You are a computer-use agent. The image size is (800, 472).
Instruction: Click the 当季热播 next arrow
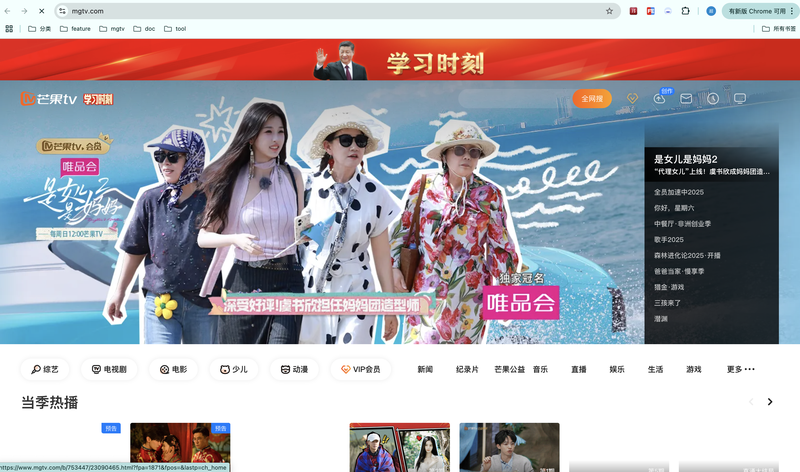point(770,402)
